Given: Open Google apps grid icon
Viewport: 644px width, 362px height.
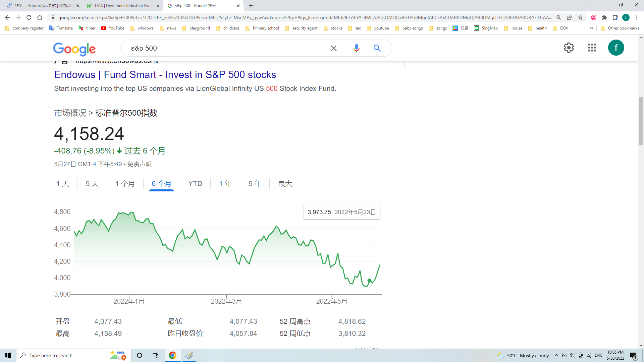Looking at the screenshot, I should click(x=592, y=48).
